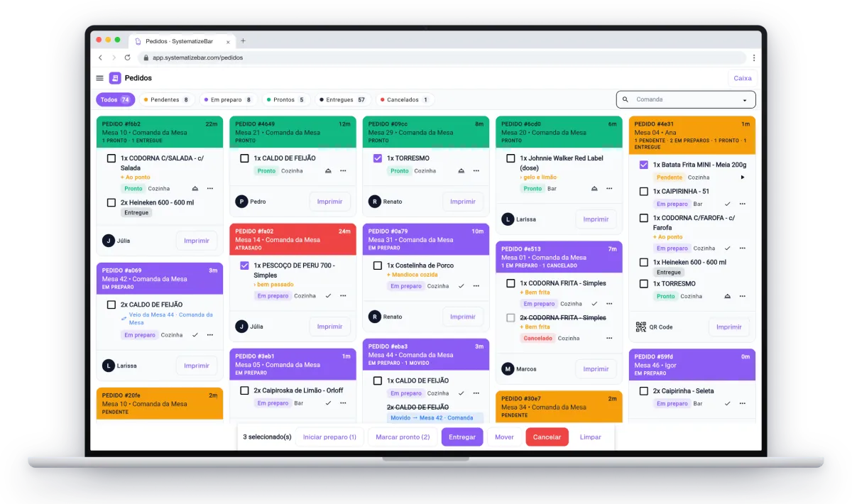Click the play arrow icon for Batata Frita MINI
The image size is (852, 504).
743,177
